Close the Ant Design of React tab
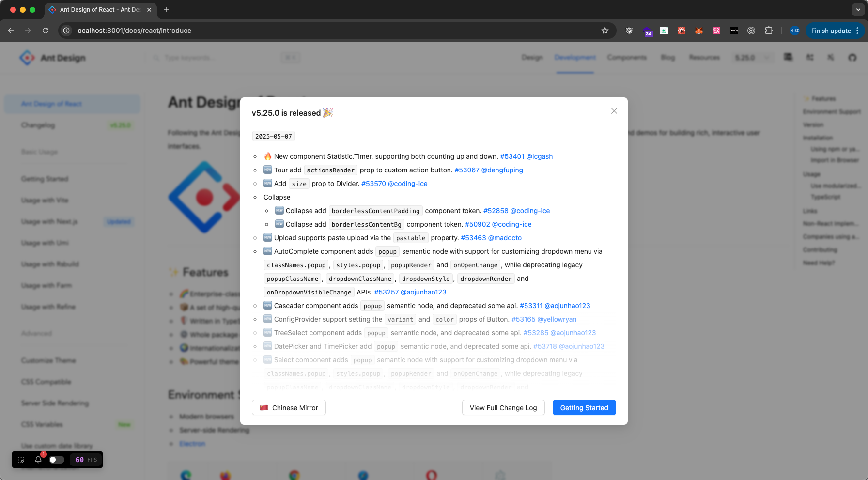The height and width of the screenshot is (480, 868). pyautogui.click(x=149, y=10)
